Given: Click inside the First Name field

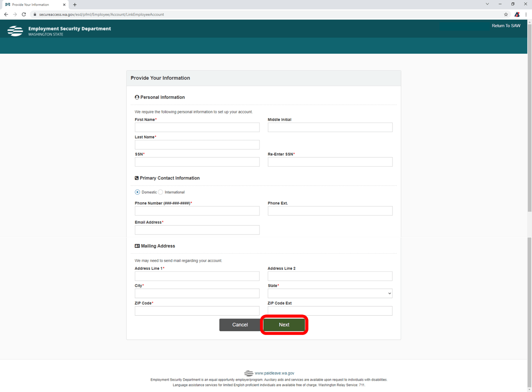Looking at the screenshot, I should pyautogui.click(x=197, y=127).
